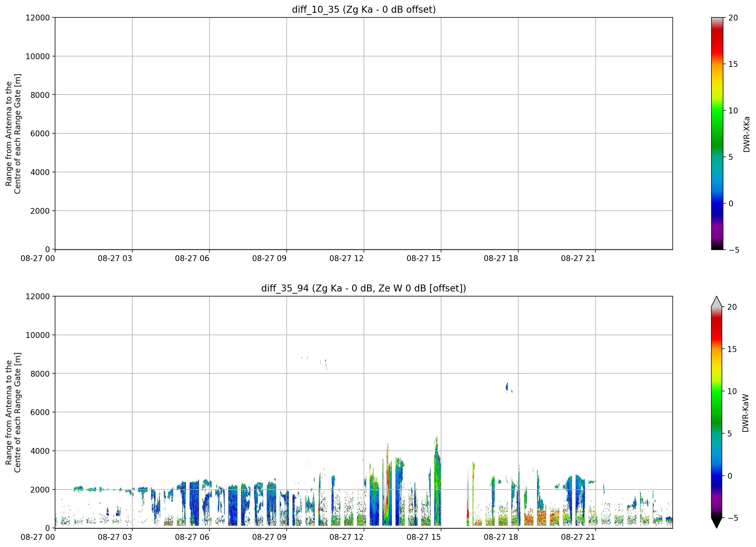This screenshot has height=547, width=756.
Task: Click the 15 tick on the DWR-XKa colorbar
Action: (x=733, y=64)
